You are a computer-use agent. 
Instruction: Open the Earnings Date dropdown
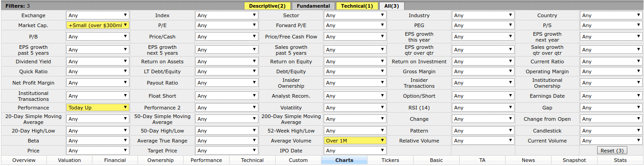click(611, 96)
